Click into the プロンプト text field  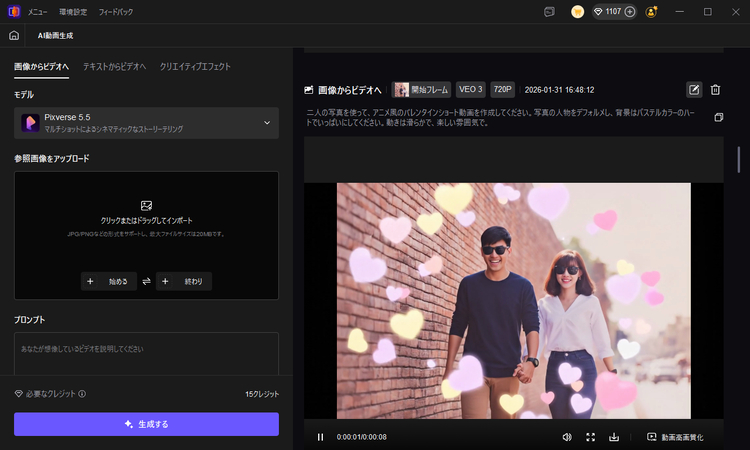coord(146,354)
